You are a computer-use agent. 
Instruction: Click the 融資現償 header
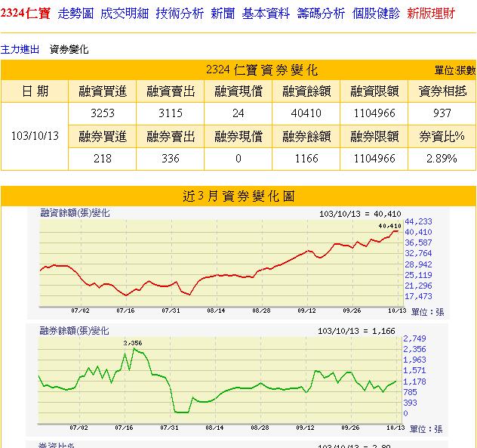point(238,91)
